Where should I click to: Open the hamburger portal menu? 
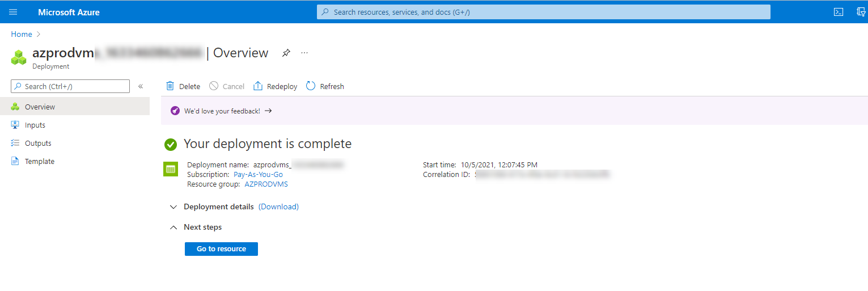pos(13,12)
